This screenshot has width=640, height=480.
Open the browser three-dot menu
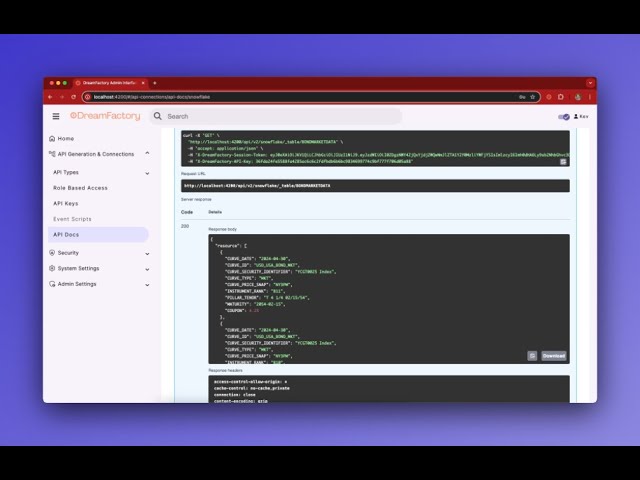[590, 97]
